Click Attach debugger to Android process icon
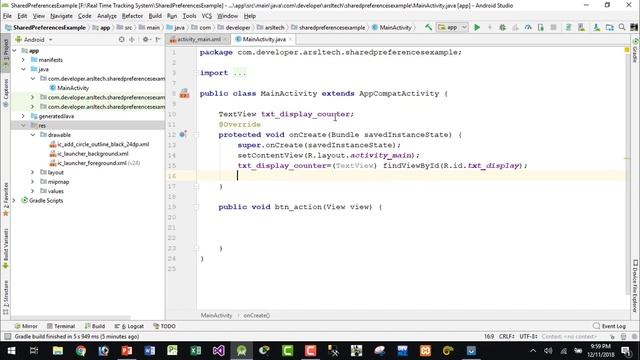 [541, 27]
